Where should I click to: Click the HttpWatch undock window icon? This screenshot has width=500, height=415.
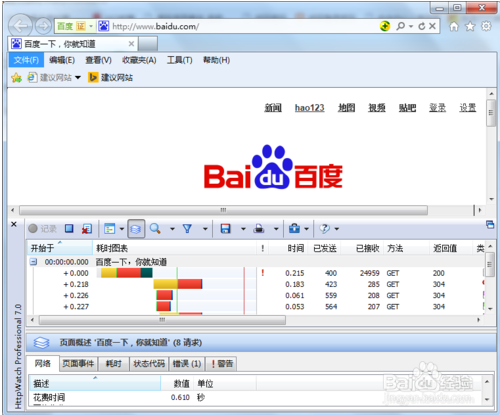coord(490,224)
